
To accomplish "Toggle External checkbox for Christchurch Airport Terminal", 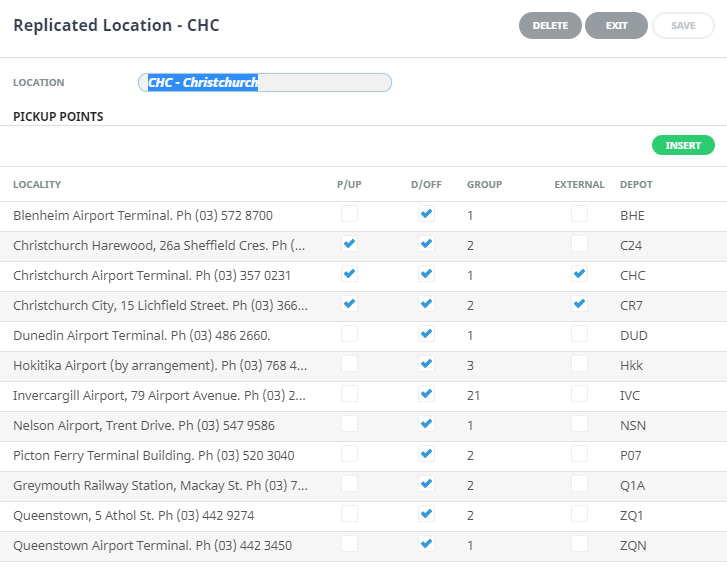I will 579,274.
